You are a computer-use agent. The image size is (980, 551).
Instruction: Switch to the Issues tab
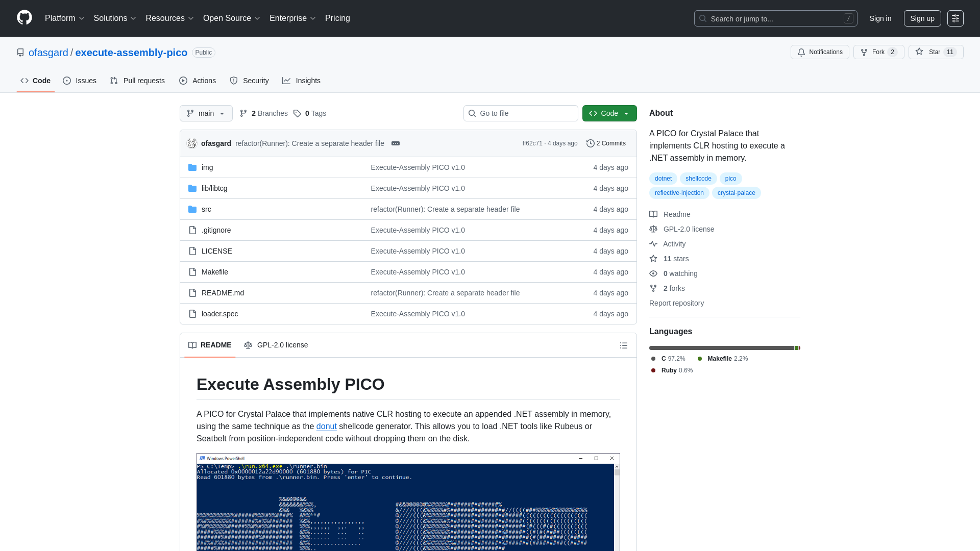[80, 81]
